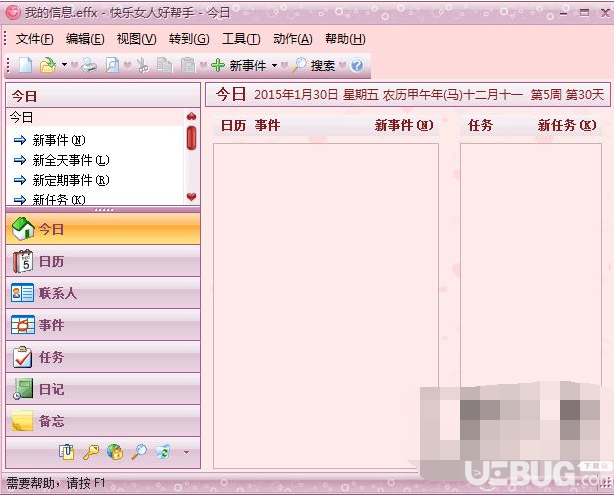The height and width of the screenshot is (495, 614).
Task: Select 新事件 (N) in the 今日 panel
Action: [59, 140]
